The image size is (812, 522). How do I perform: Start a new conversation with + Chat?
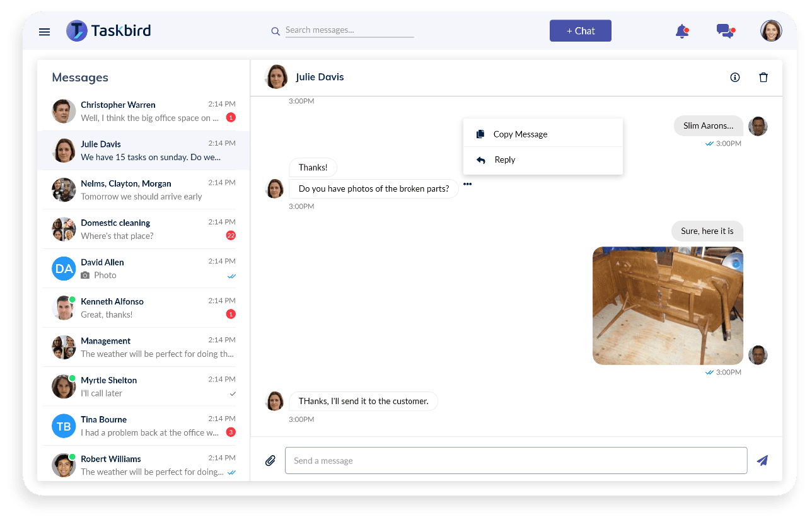(580, 30)
